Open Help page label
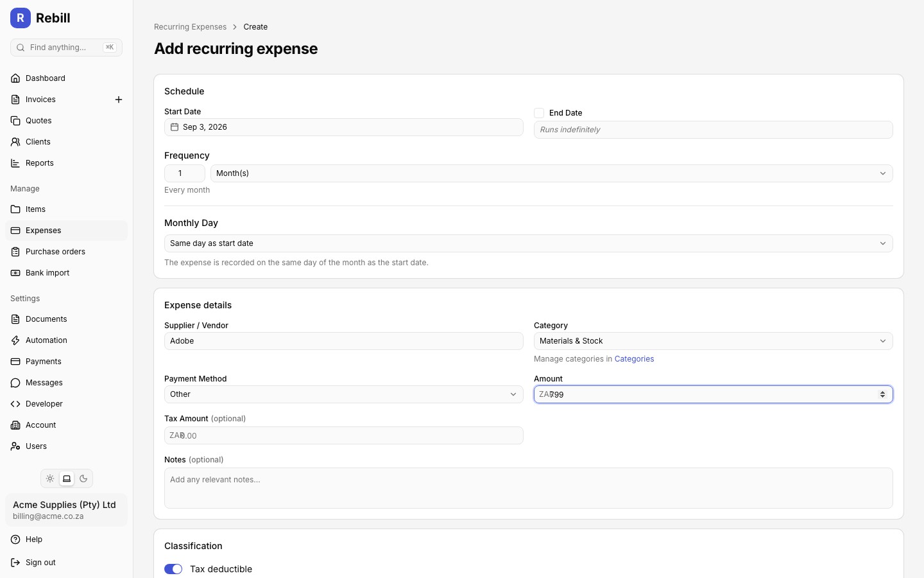924x578 pixels. point(34,539)
